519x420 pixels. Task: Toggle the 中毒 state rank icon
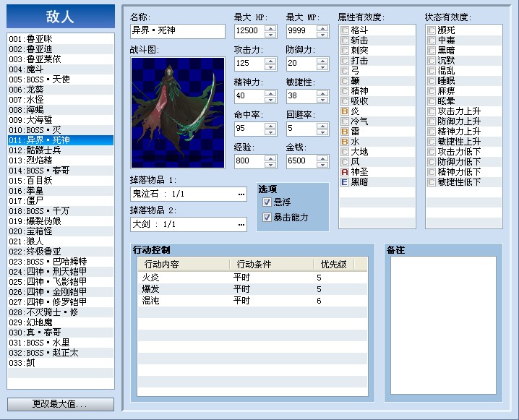point(432,40)
